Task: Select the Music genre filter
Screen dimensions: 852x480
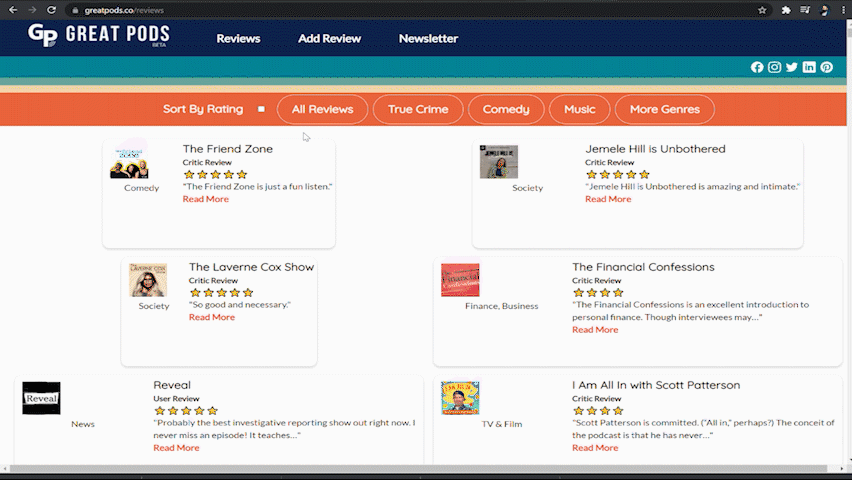Action: tap(579, 109)
